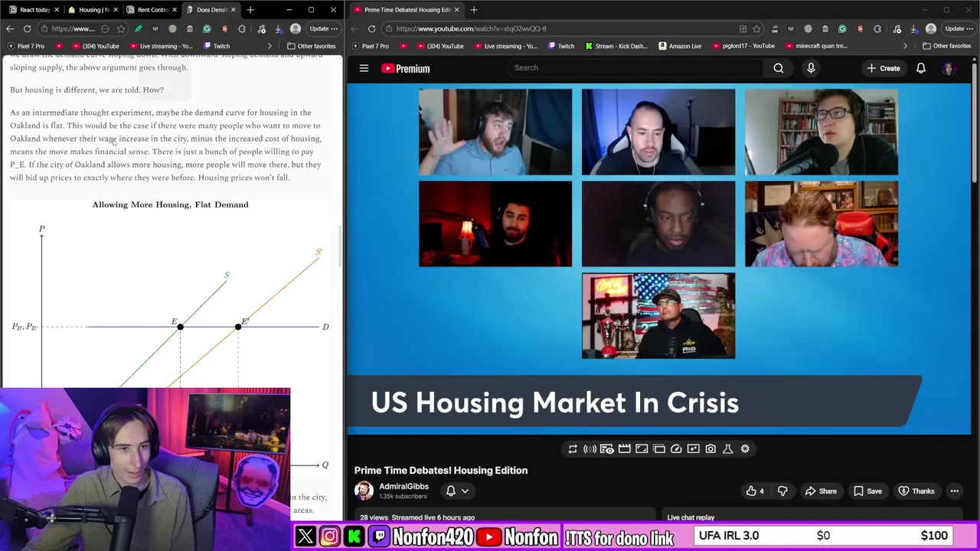The width and height of the screenshot is (980, 551).
Task: Open Downloads icon in the left window toolbar
Action: click(279, 29)
